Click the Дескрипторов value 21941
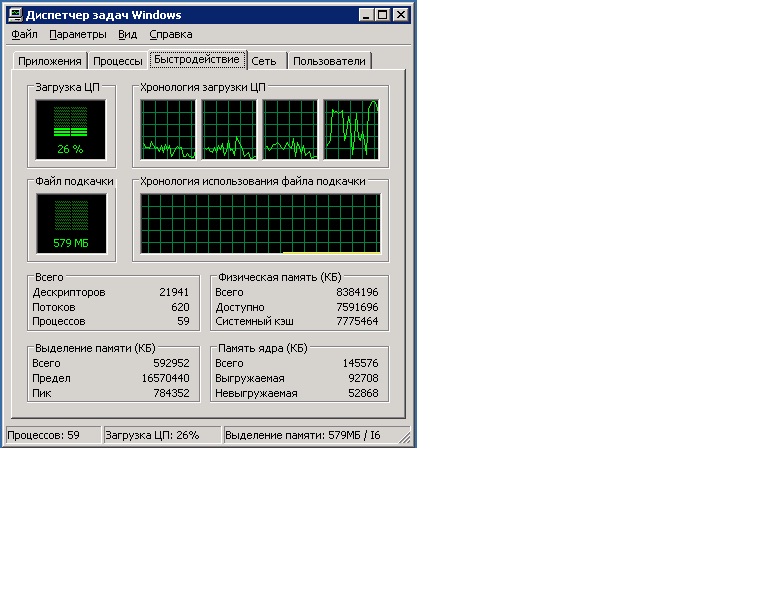This screenshot has width=768, height=614. 174,292
